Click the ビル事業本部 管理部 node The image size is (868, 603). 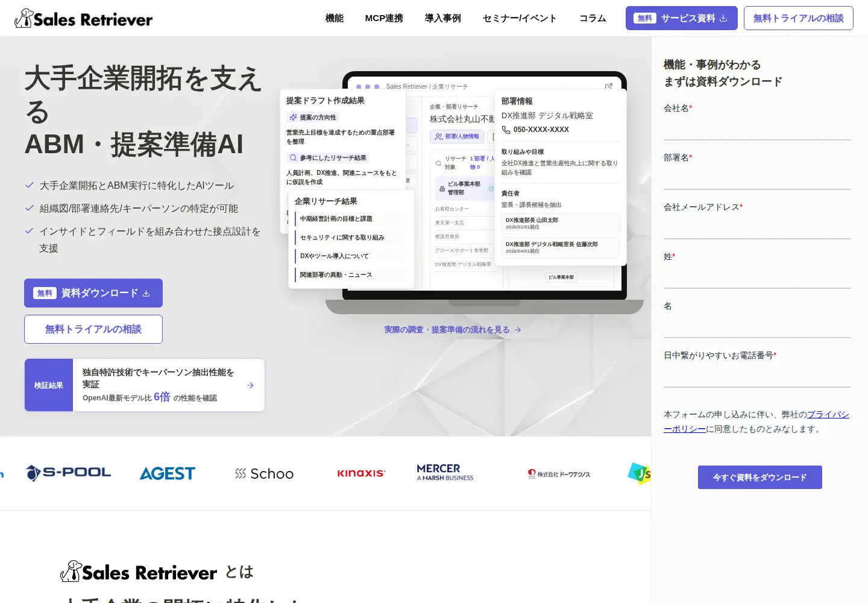point(464,188)
